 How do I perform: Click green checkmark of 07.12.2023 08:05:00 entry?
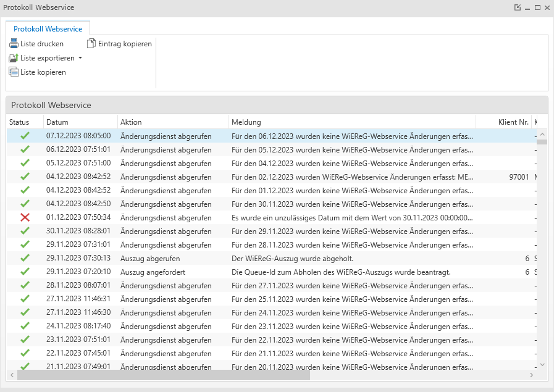click(25, 135)
